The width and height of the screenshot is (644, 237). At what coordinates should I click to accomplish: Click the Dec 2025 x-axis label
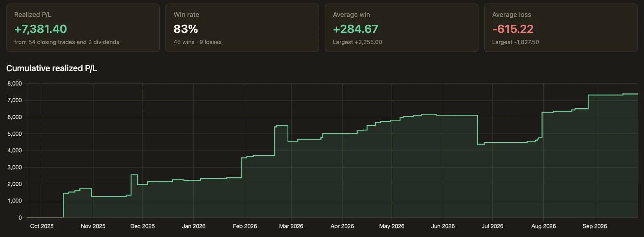click(143, 226)
